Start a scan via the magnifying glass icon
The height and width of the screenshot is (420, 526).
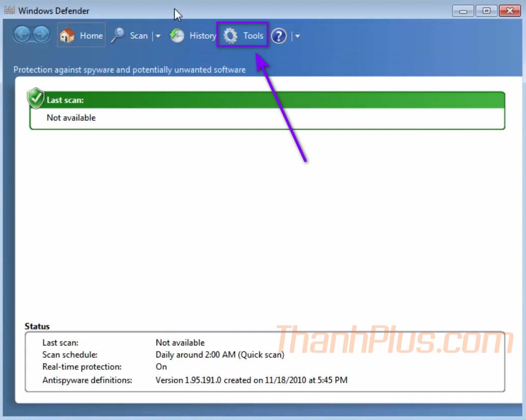[118, 36]
